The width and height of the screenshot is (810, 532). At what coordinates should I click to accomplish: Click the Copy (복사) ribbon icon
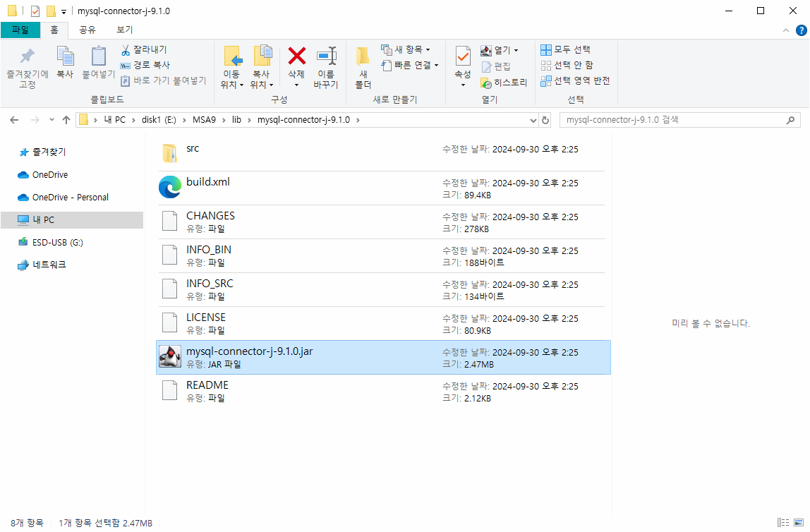coord(65,57)
